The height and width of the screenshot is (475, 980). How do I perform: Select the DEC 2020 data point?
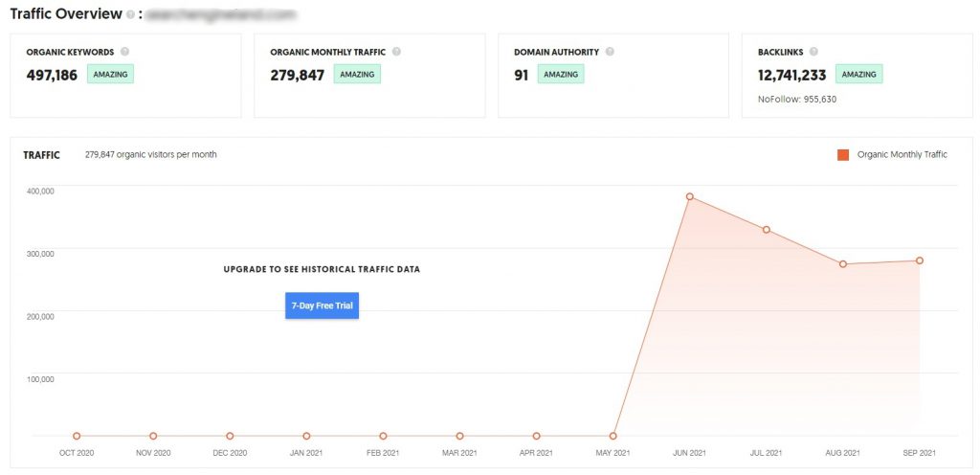coord(230,436)
